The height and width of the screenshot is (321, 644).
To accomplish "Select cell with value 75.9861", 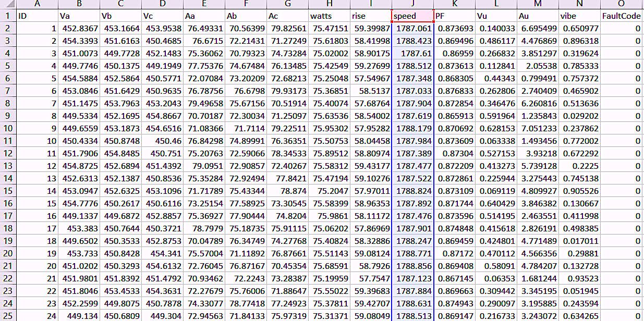I will pyautogui.click(x=329, y=216).
